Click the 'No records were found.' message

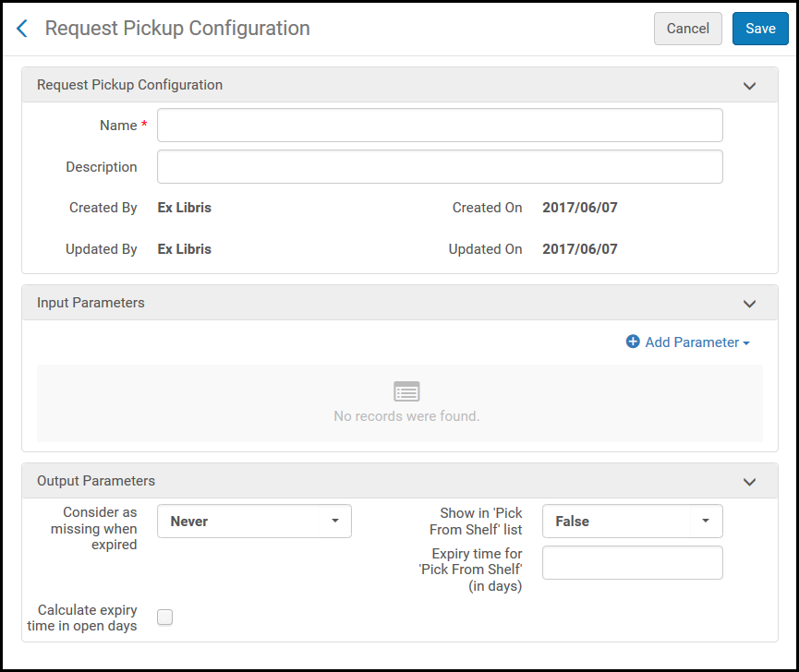click(x=406, y=416)
